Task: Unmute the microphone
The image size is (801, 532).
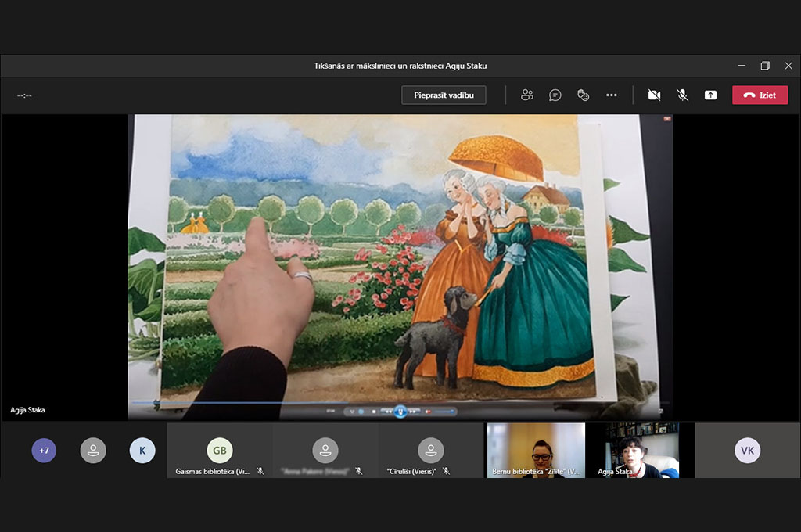Action: pyautogui.click(x=682, y=95)
